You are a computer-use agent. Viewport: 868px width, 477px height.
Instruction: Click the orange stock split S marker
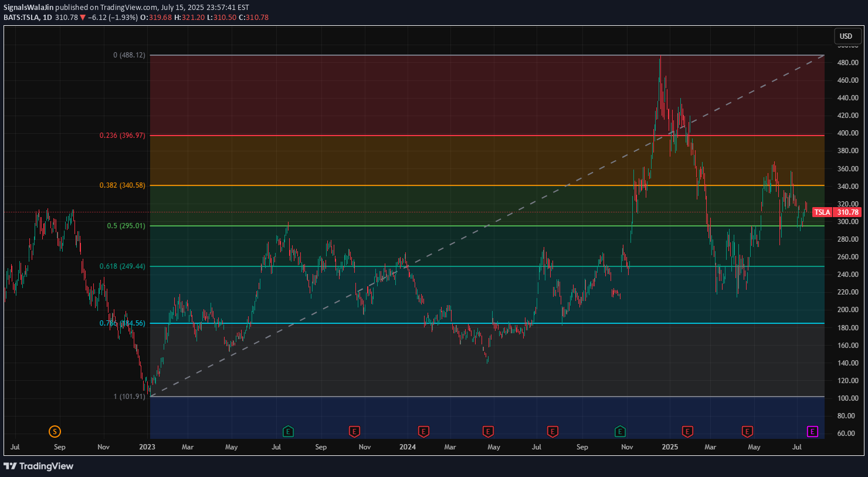[55, 432]
